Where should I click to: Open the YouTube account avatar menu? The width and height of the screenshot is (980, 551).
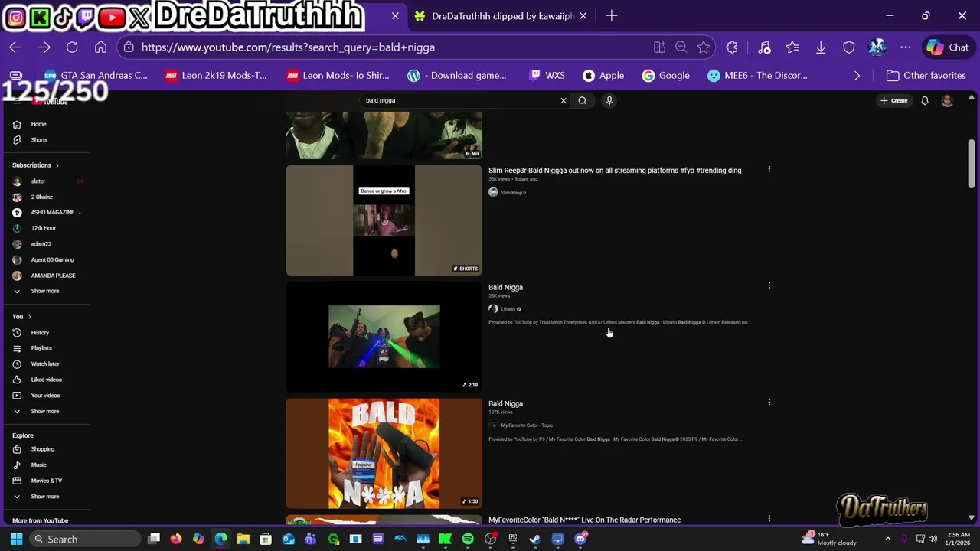(x=947, y=100)
